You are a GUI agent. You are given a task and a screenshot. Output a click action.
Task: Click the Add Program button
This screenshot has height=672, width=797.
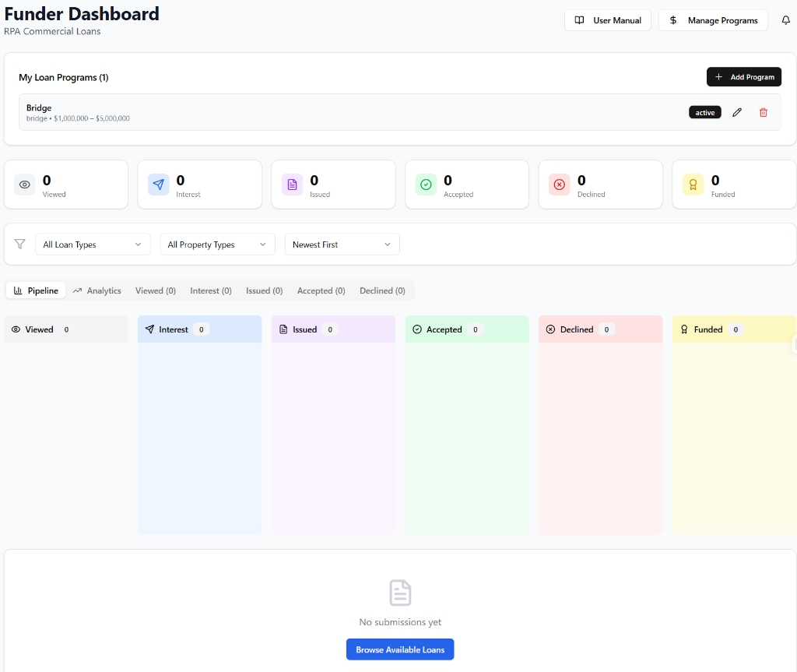[x=743, y=77]
